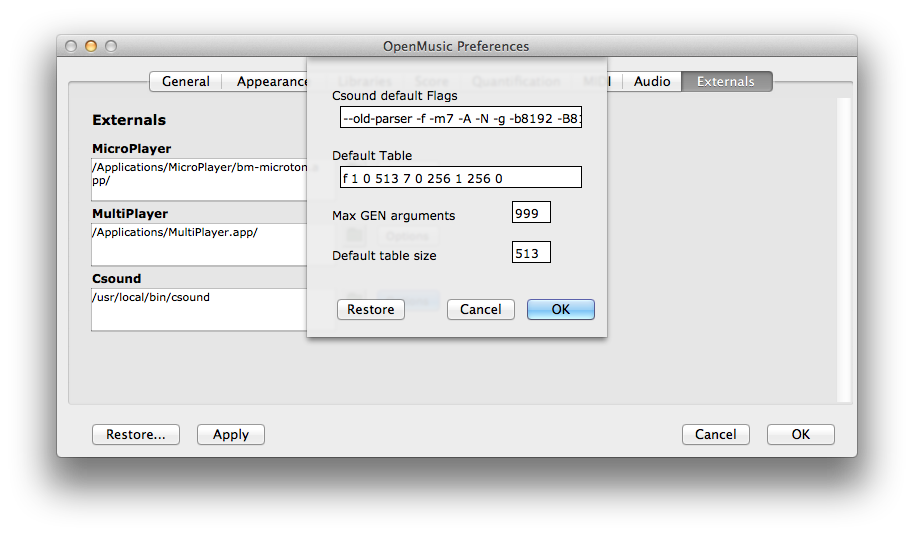The width and height of the screenshot is (914, 536).
Task: Click the Externals tab
Action: (x=726, y=81)
